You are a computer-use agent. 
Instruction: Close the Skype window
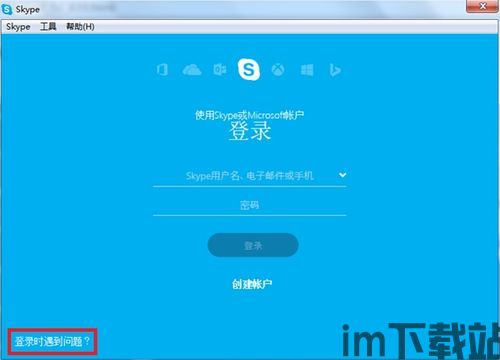coord(482,6)
